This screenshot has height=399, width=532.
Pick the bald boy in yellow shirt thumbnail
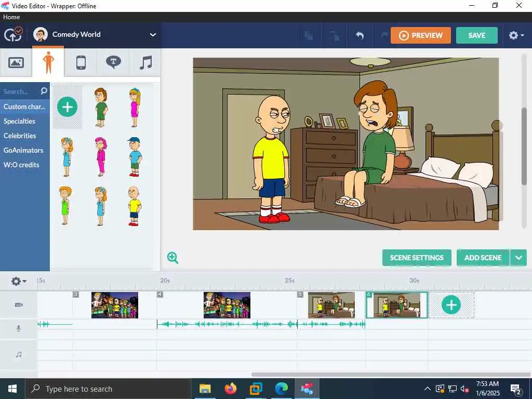tap(135, 206)
